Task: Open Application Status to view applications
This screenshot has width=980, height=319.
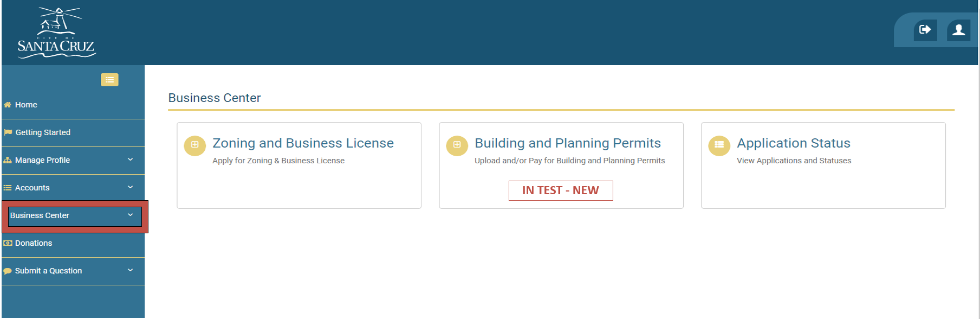Action: pyautogui.click(x=794, y=143)
